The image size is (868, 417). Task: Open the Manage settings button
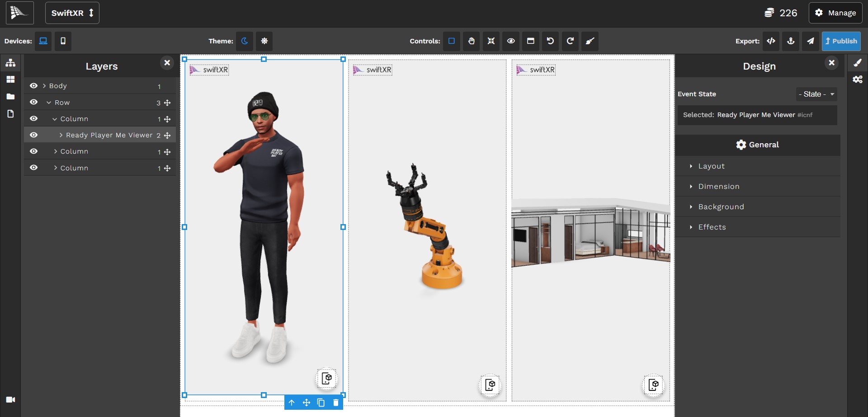[835, 13]
